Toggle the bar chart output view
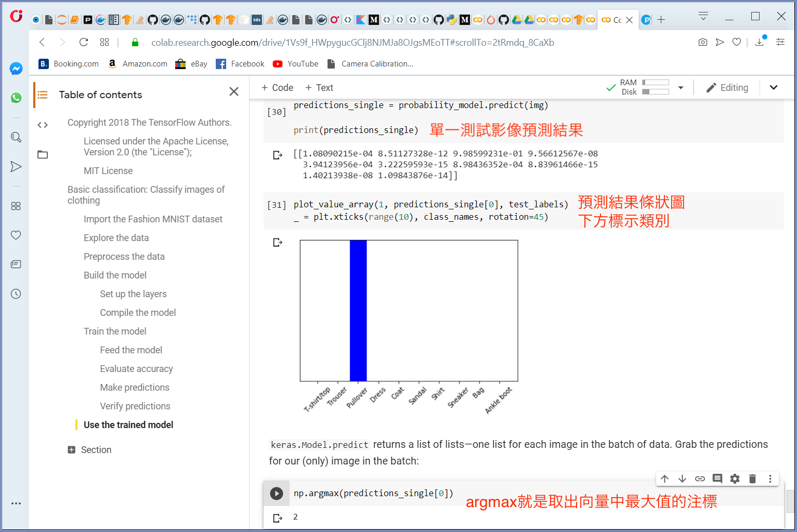797x532 pixels. (278, 243)
